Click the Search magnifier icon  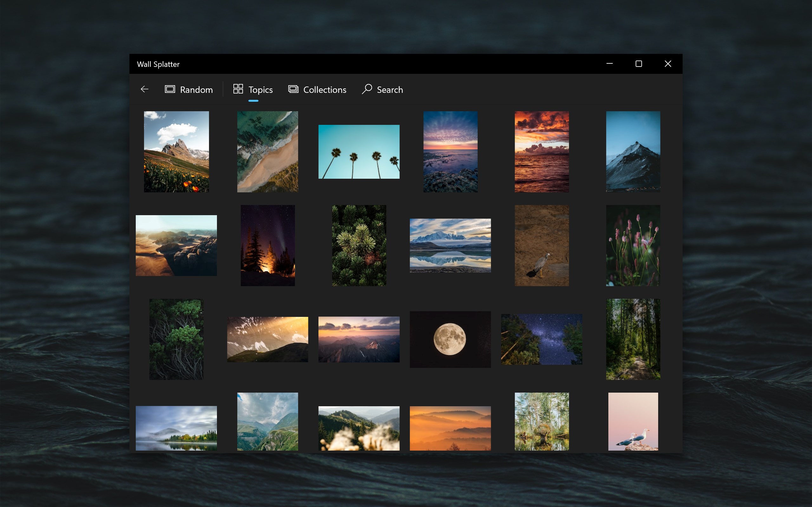pos(367,89)
